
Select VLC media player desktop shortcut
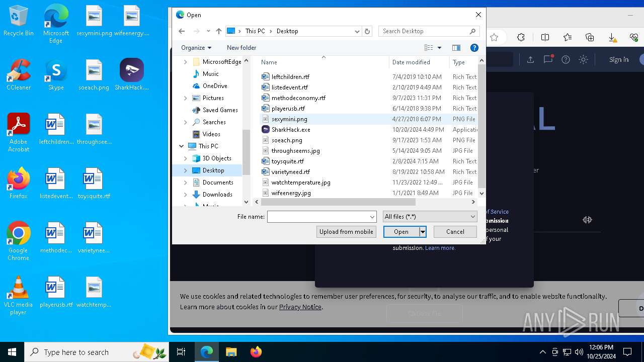pos(18,295)
